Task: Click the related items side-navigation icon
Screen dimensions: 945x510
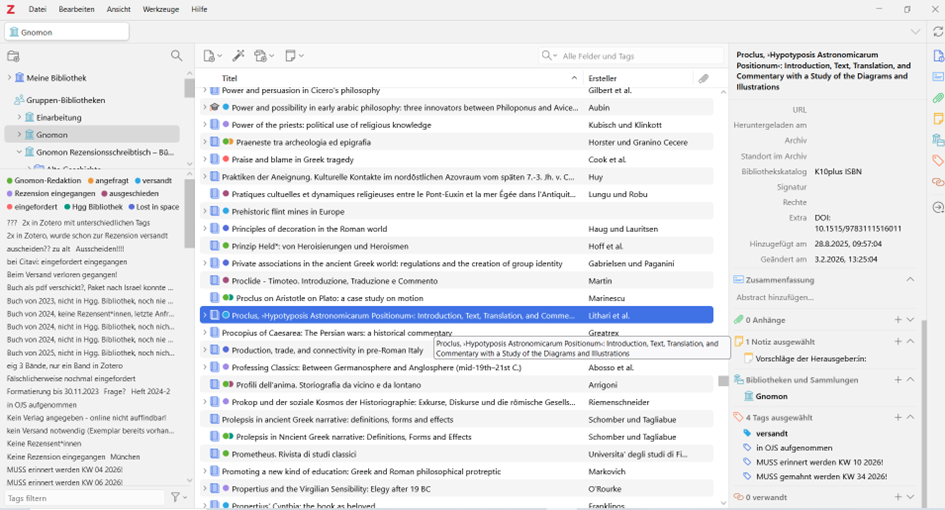Action: (938, 181)
